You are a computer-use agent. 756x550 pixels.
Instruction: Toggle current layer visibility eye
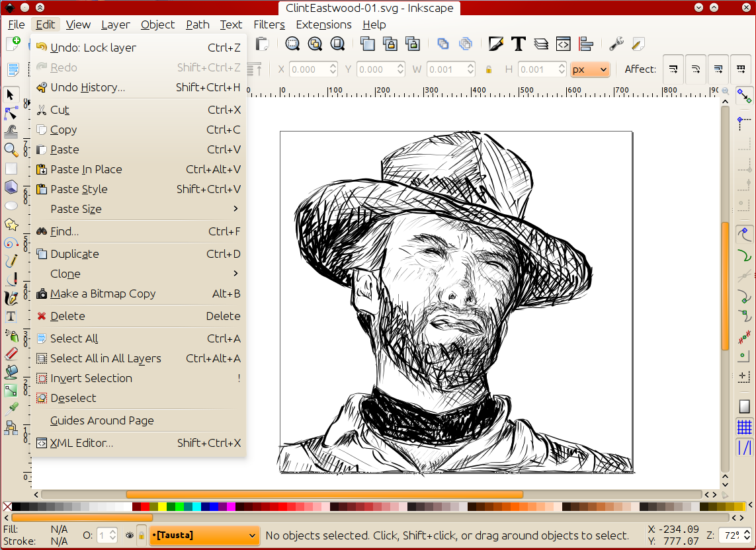[130, 535]
